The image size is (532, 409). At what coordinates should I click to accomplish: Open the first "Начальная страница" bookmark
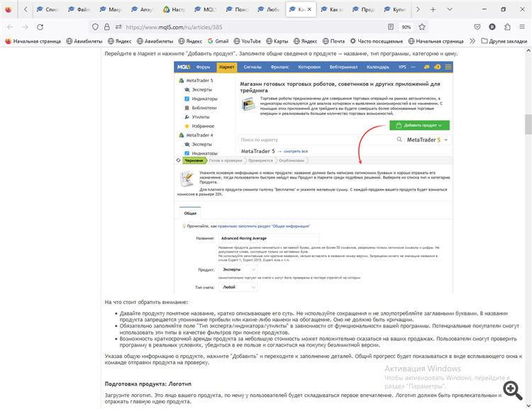33,41
